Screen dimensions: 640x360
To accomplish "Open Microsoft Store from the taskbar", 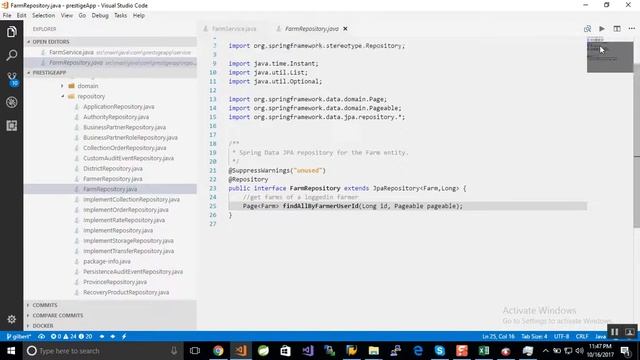I will coord(285,351).
